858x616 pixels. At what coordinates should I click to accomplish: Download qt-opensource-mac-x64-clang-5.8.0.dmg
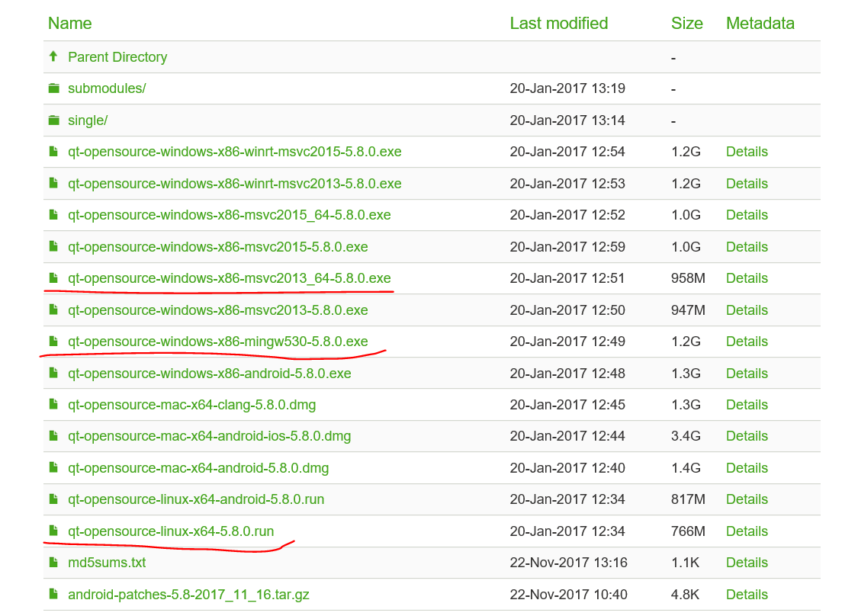(x=192, y=404)
